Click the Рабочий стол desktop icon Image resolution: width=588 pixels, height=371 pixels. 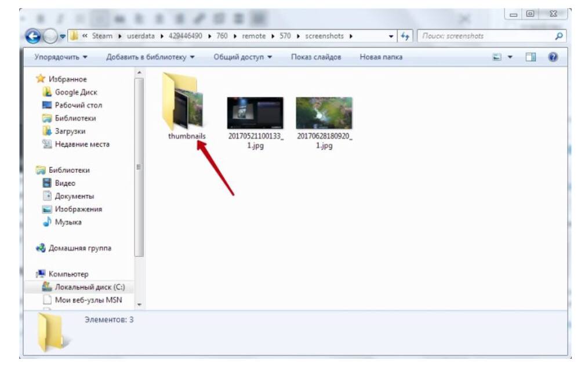click(47, 105)
